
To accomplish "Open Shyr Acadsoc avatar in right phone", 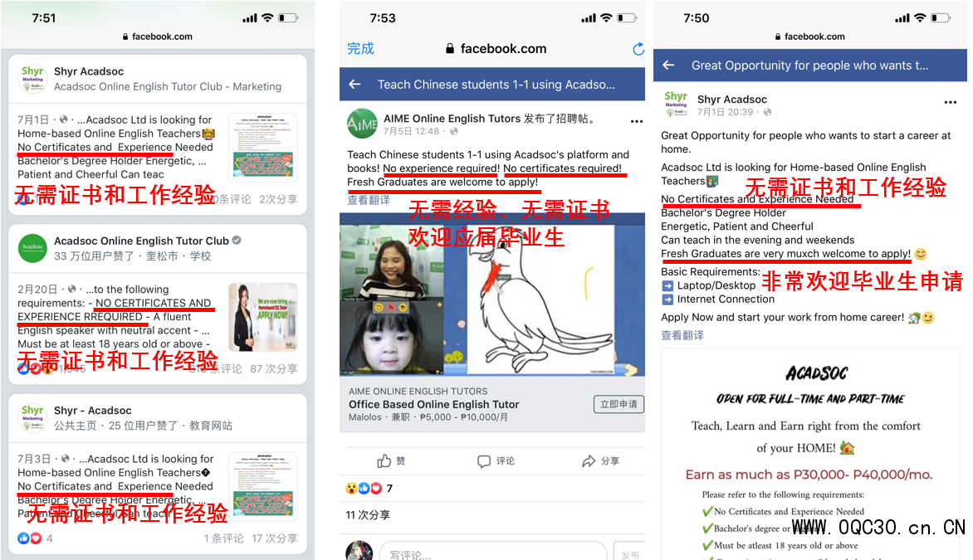I will click(676, 105).
